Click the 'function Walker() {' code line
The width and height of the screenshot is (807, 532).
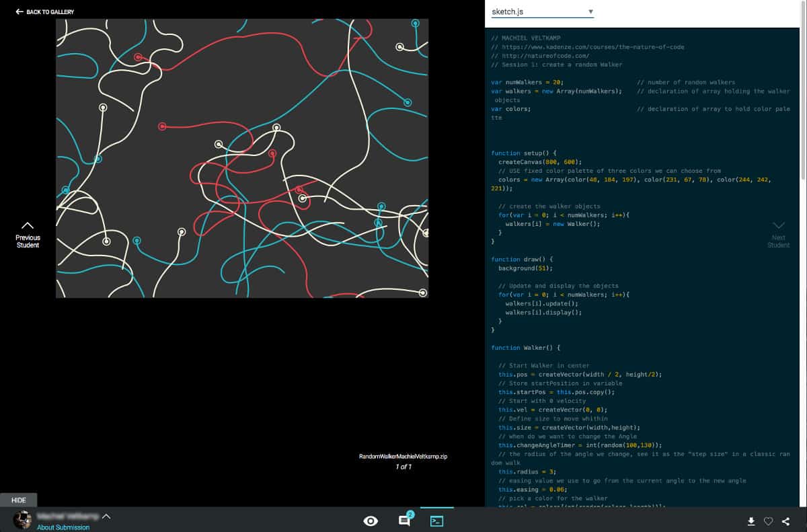(x=525, y=348)
